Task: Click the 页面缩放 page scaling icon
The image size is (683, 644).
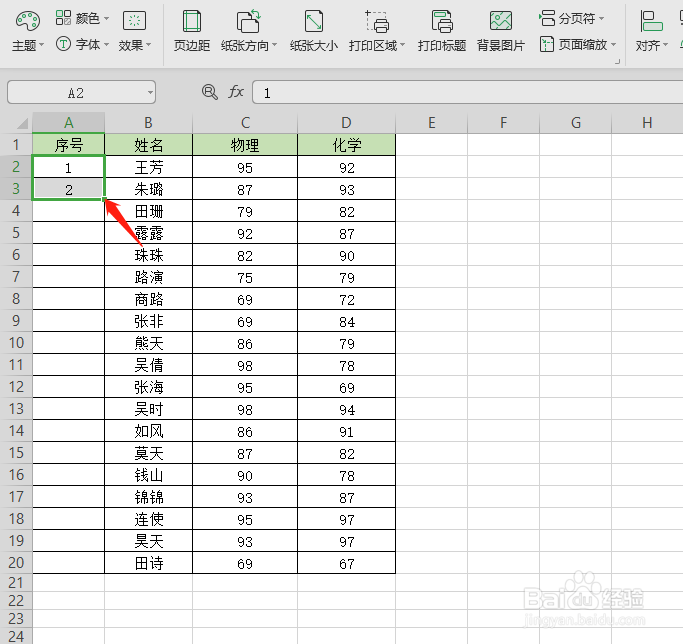Action: [x=547, y=44]
